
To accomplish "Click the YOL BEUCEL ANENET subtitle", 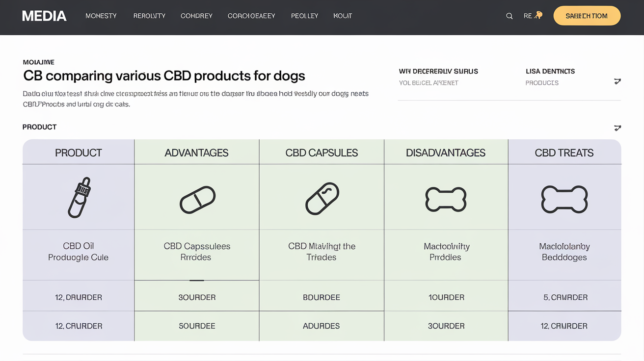I will coord(429,83).
